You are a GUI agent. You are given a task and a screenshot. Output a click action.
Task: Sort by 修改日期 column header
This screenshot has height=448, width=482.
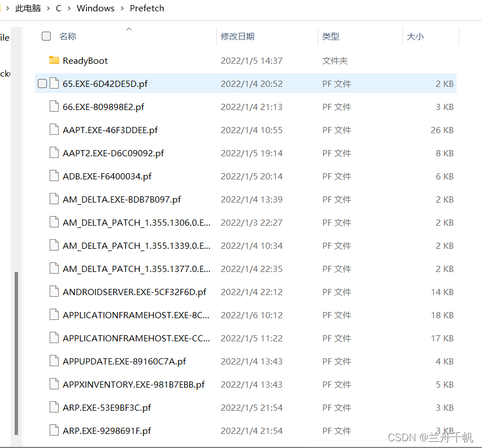[x=237, y=37]
